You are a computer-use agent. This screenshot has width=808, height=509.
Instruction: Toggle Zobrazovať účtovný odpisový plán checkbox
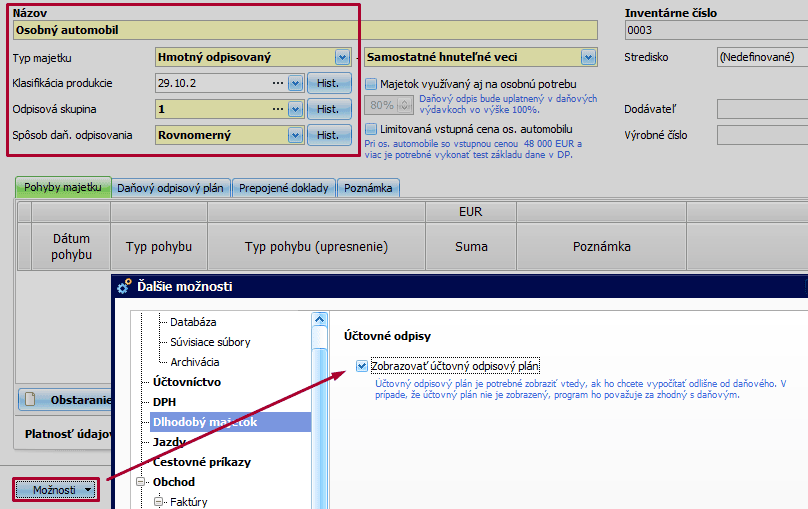pyautogui.click(x=362, y=366)
